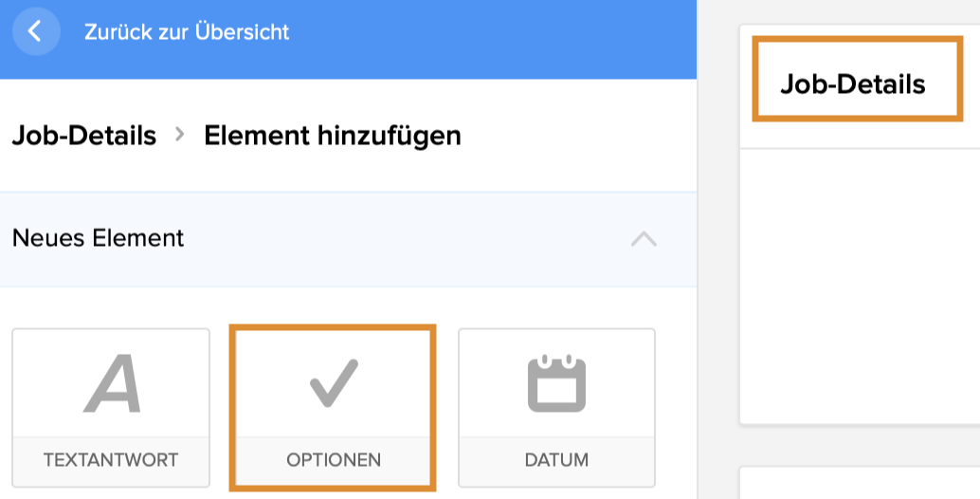Screen dimensions: 980x499
Task: Click the second preview card below Job-Details
Action: [x=858, y=482]
